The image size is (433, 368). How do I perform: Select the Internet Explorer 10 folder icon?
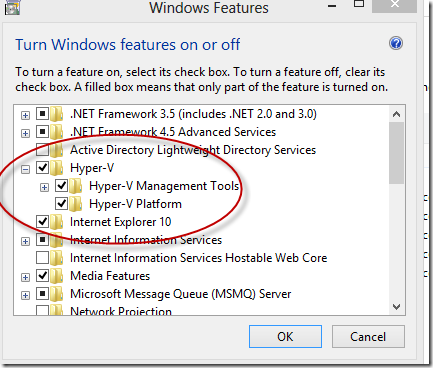click(x=57, y=222)
